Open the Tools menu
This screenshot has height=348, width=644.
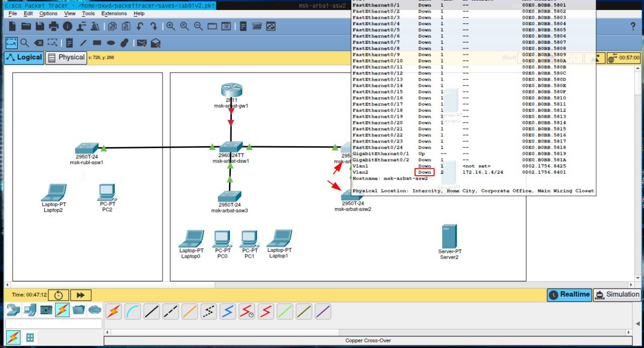(88, 14)
